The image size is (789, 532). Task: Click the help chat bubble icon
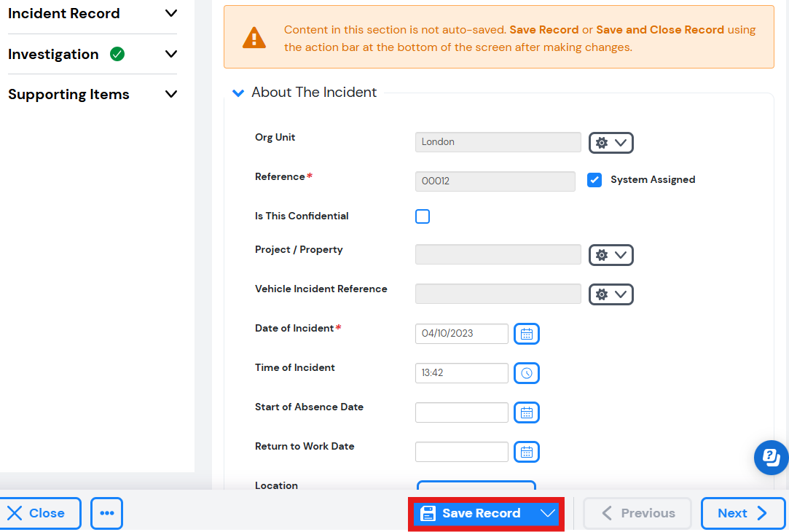(x=771, y=458)
